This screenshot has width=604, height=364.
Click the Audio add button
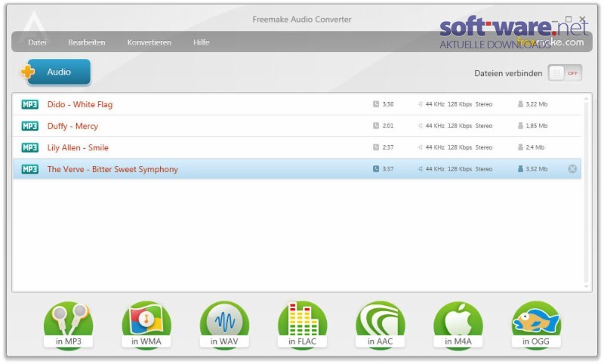click(x=59, y=72)
